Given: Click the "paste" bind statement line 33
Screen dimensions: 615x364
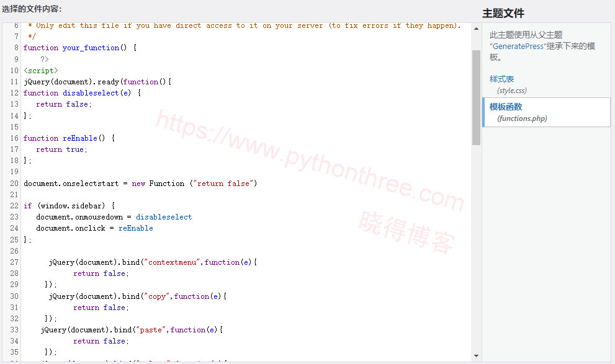Looking at the screenshot, I should [132, 330].
